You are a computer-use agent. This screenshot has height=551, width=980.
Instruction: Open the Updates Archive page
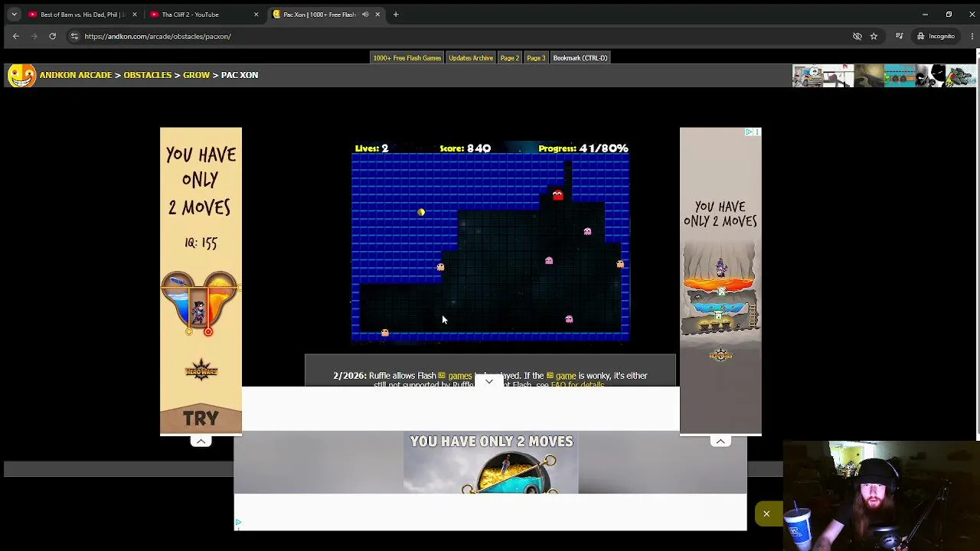pyautogui.click(x=471, y=58)
